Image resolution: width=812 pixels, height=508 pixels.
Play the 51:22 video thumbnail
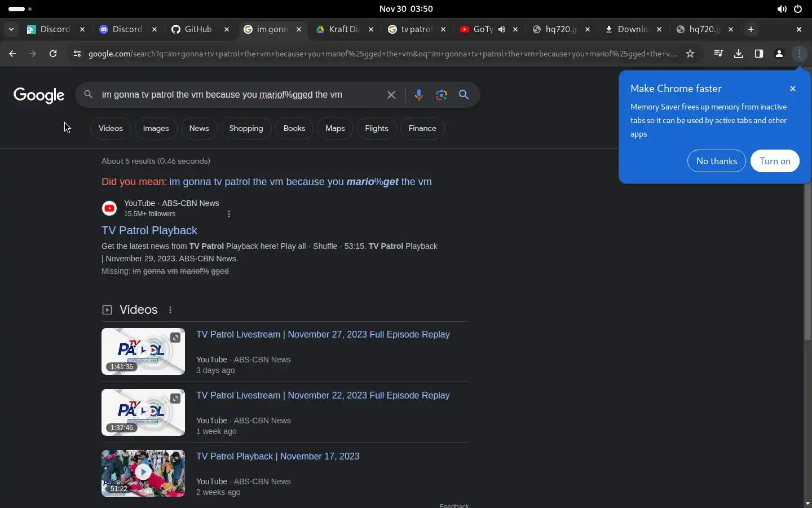click(143, 473)
